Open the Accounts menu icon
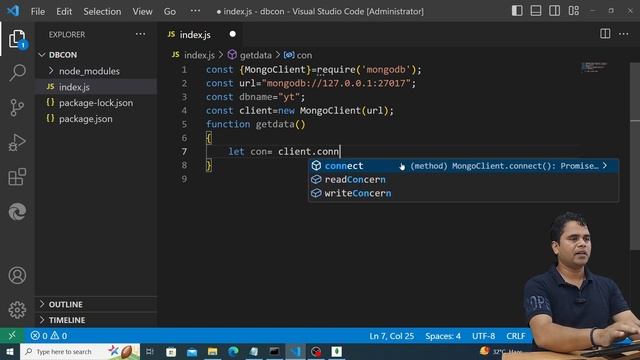The width and height of the screenshot is (640, 360). (17, 276)
